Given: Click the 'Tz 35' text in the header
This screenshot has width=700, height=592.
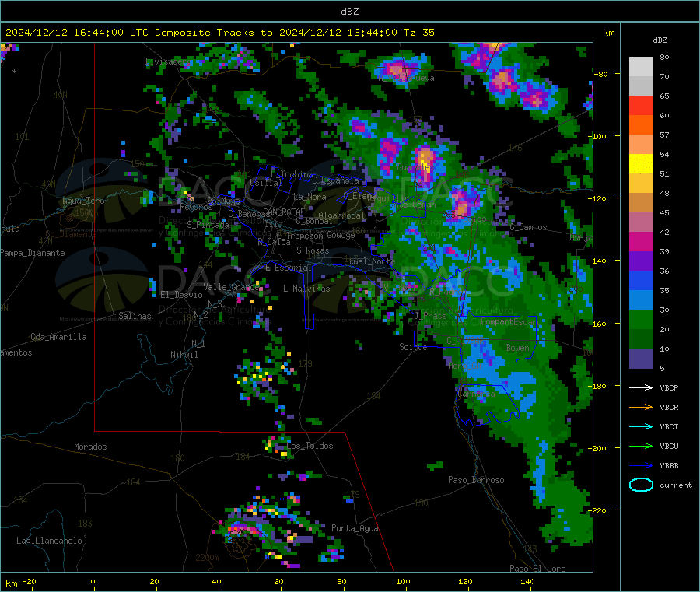Looking at the screenshot, I should [x=418, y=33].
